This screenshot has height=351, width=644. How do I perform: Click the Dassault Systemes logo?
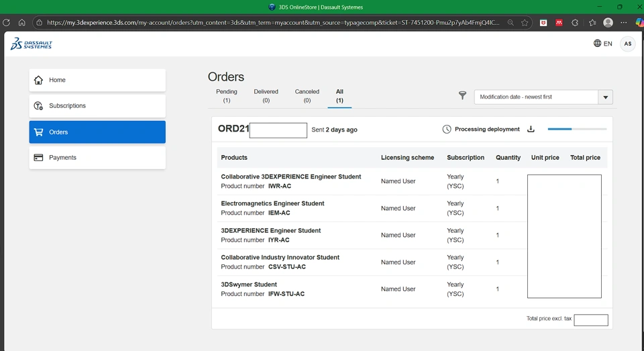[x=32, y=44]
